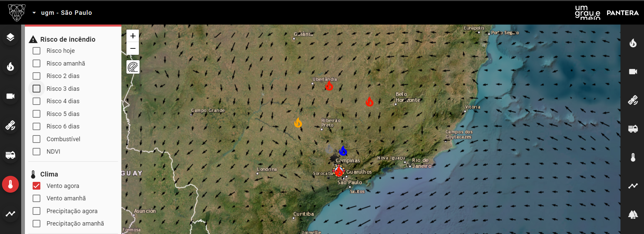Viewport: 644px width, 234px height.
Task: Open the camera section in left sidebar
Action: (10, 96)
